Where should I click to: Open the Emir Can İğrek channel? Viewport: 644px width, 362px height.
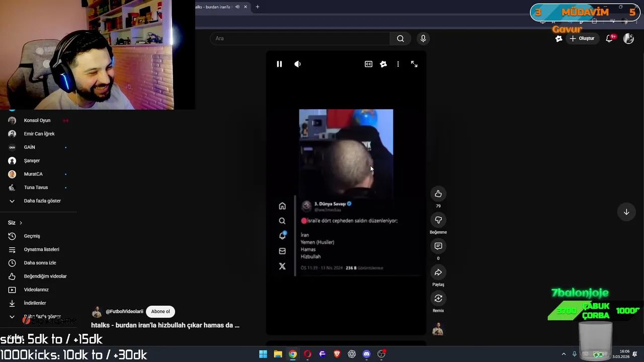tap(38, 134)
